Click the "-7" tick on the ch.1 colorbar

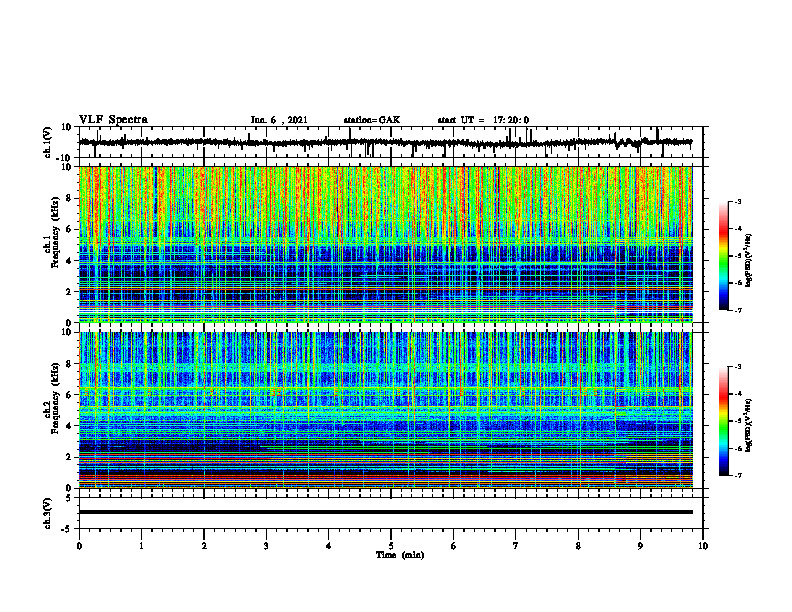pyautogui.click(x=738, y=310)
